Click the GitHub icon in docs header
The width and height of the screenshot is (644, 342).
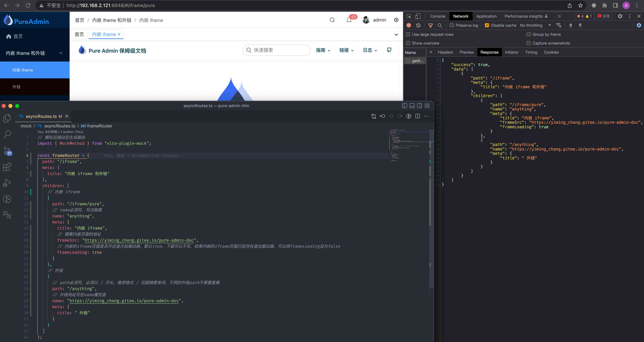pyautogui.click(x=389, y=50)
